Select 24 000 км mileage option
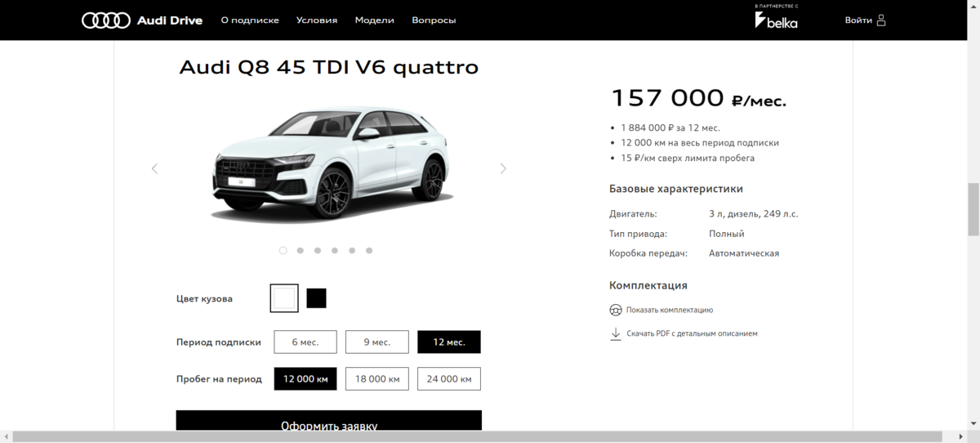 pyautogui.click(x=449, y=378)
